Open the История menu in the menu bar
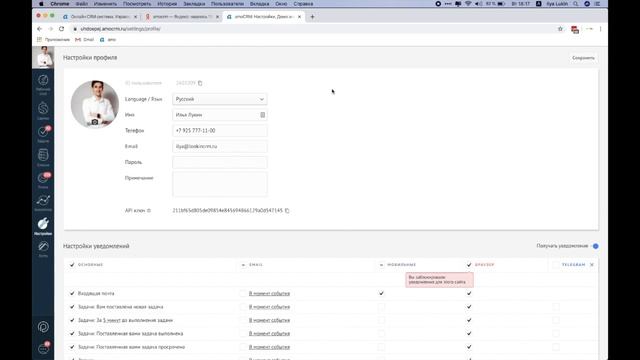Viewport: 640px width, 360px height. (167, 4)
